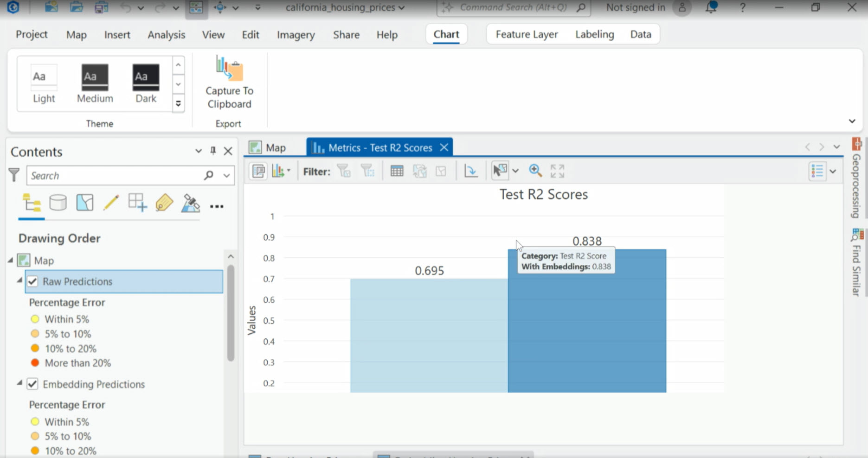This screenshot has width=868, height=458.
Task: Uncheck the Raw Predictions layer
Action: [x=32, y=281]
